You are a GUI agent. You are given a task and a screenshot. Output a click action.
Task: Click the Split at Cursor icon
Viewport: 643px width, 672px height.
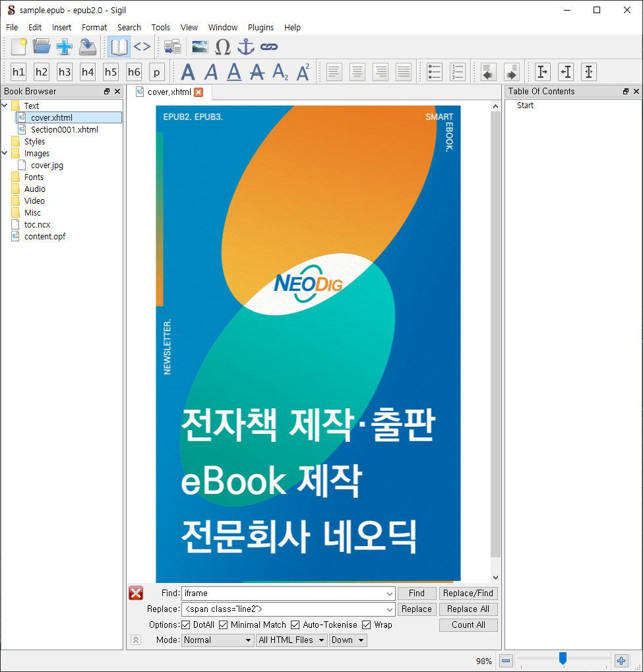click(x=173, y=47)
